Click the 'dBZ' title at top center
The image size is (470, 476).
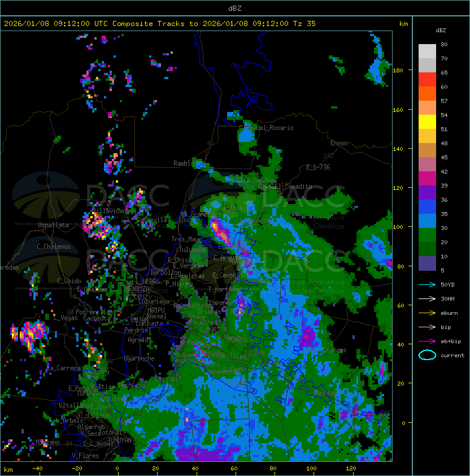pyautogui.click(x=235, y=8)
